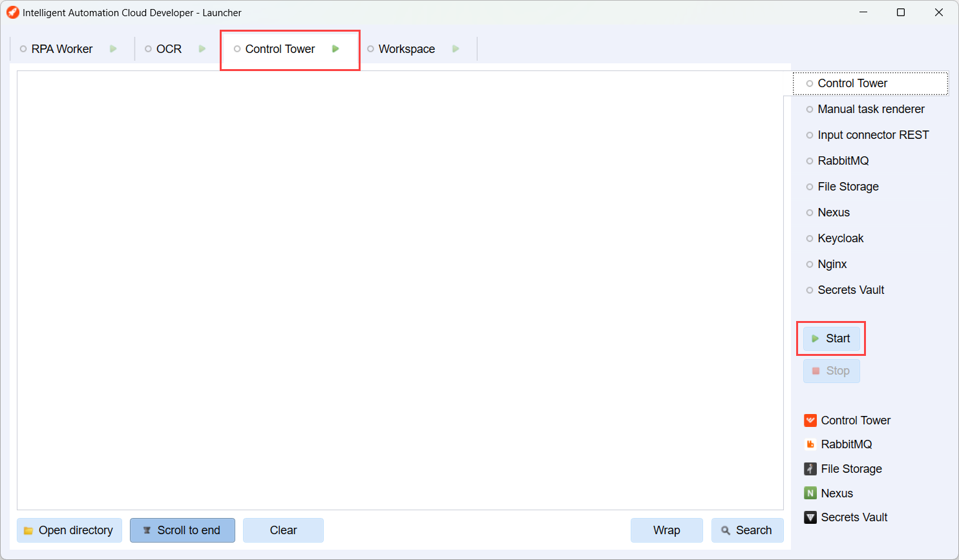The height and width of the screenshot is (560, 959).
Task: Select Manual task renderer service
Action: pos(870,109)
